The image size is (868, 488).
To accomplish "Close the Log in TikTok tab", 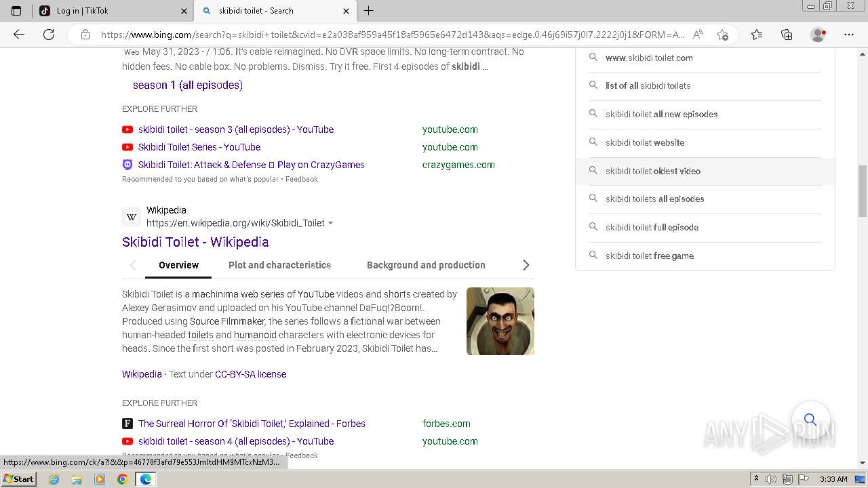I will click(184, 11).
